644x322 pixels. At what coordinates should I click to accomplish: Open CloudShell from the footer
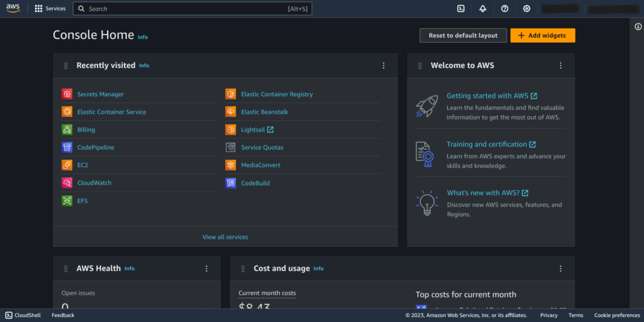click(23, 315)
